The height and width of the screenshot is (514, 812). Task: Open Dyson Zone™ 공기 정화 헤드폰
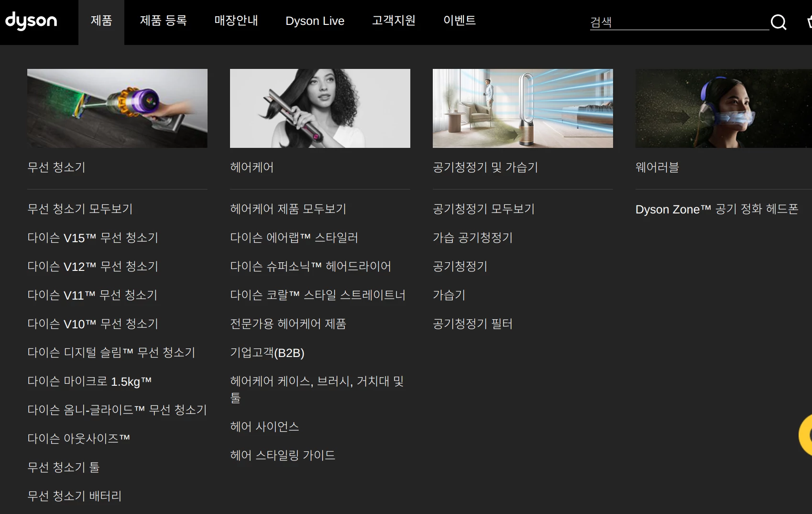click(717, 209)
